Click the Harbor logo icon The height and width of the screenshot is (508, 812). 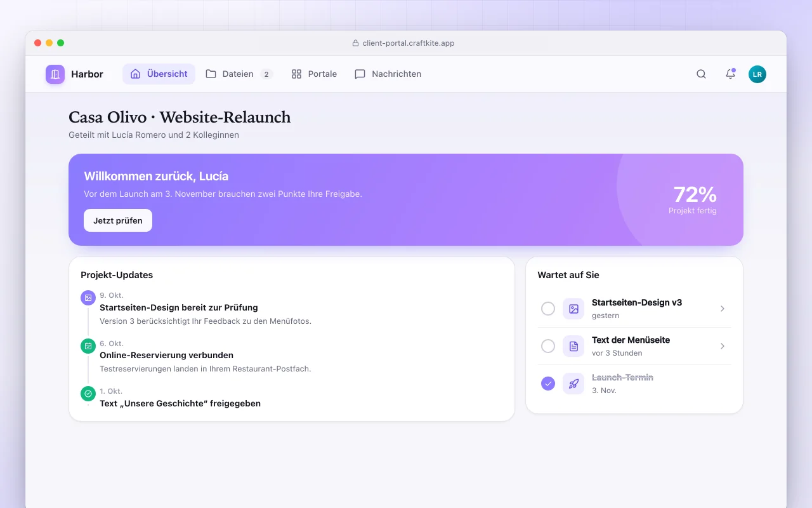tap(55, 74)
